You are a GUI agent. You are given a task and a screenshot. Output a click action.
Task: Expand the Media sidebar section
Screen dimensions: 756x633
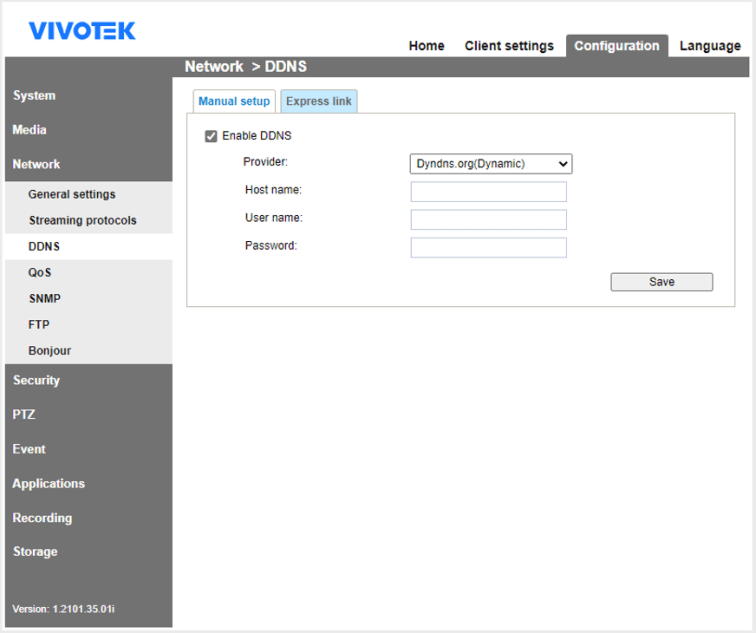(x=30, y=130)
